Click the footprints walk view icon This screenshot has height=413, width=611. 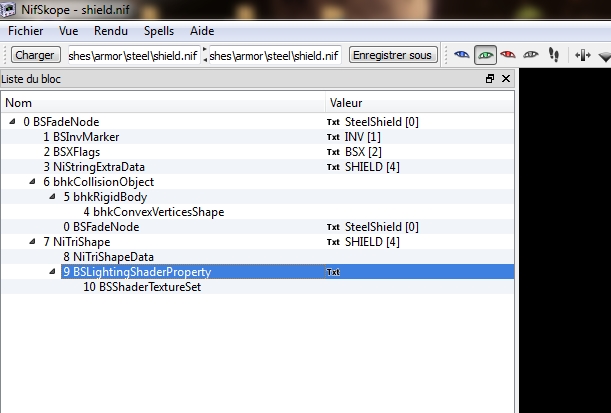554,55
